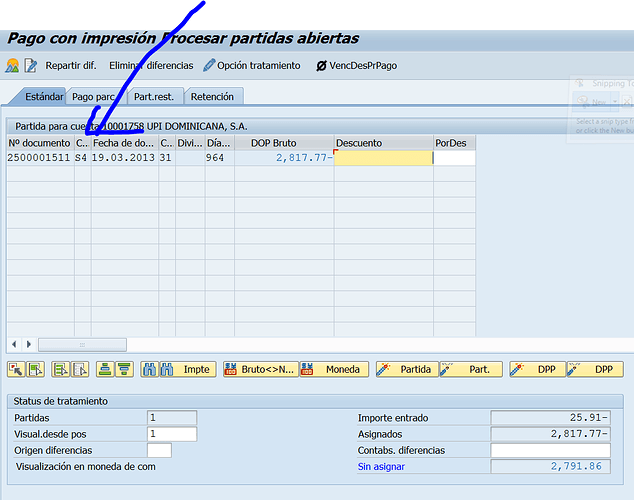Click the Sin asignar value 2,791.86

click(x=550, y=466)
